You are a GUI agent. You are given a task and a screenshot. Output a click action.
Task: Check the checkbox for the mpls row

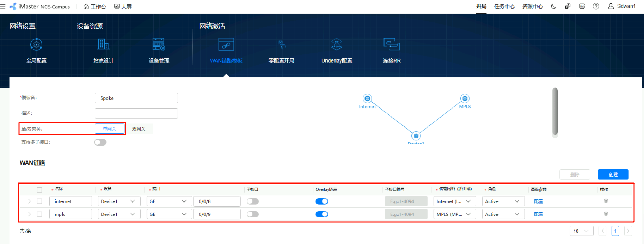[x=40, y=214]
